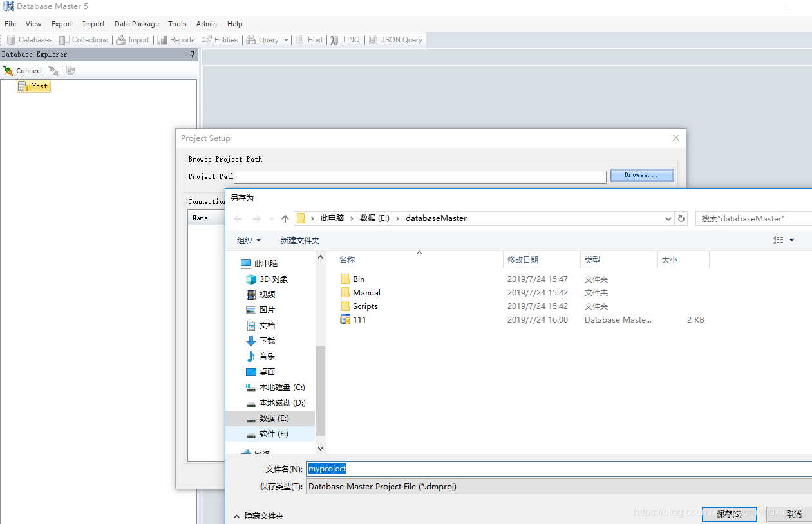Screen dimensions: 812x524
Task: Select 3D 对象 in navigation pane
Action: pyautogui.click(x=267, y=279)
